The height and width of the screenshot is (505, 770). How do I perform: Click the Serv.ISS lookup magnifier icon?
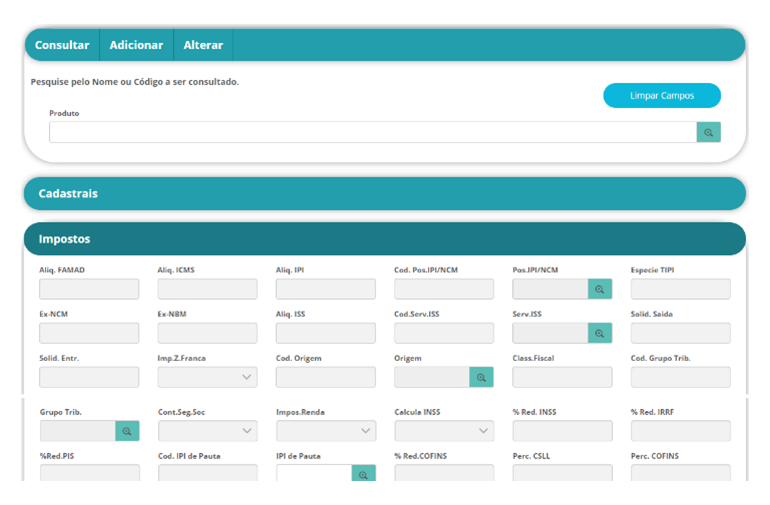tap(600, 333)
